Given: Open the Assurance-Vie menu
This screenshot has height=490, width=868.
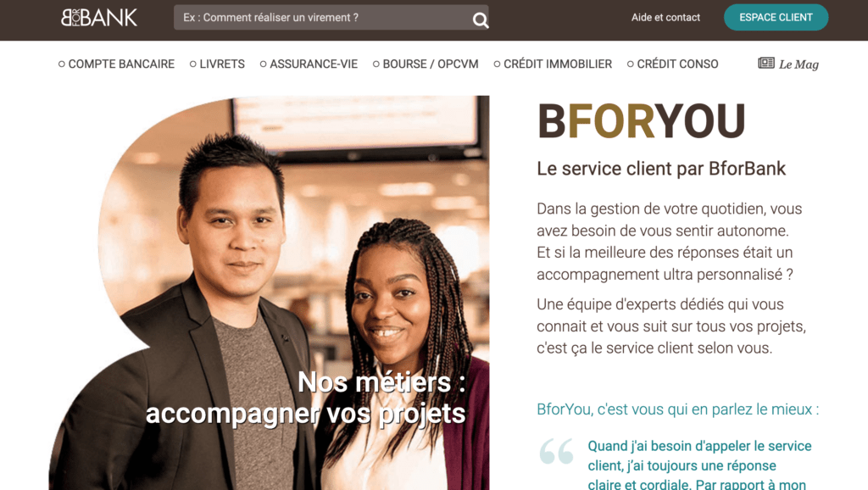Looking at the screenshot, I should [x=314, y=64].
